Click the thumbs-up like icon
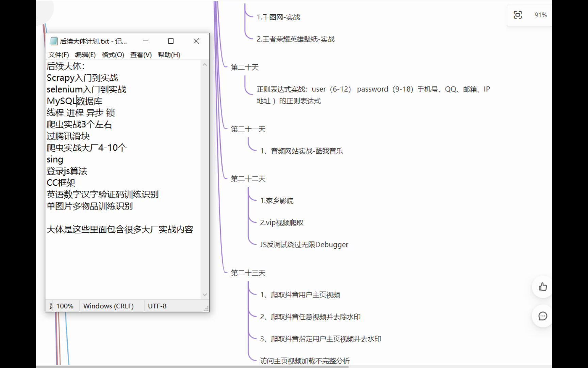Image resolution: width=588 pixels, height=368 pixels. [542, 287]
